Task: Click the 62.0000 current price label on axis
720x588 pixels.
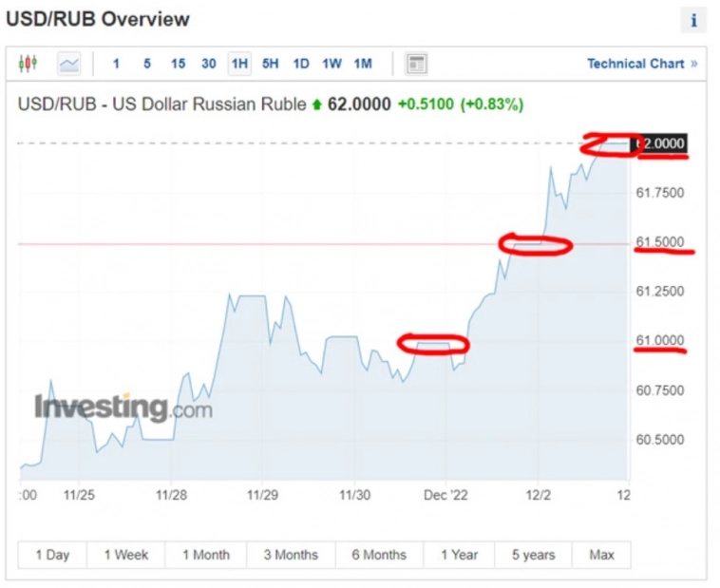Action: (x=660, y=143)
